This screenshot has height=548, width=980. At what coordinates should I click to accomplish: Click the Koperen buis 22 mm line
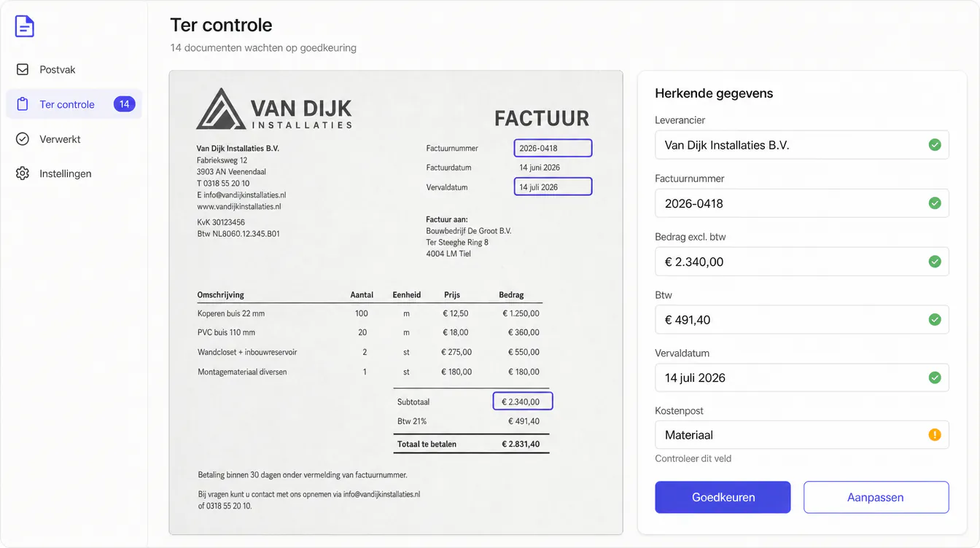click(370, 313)
